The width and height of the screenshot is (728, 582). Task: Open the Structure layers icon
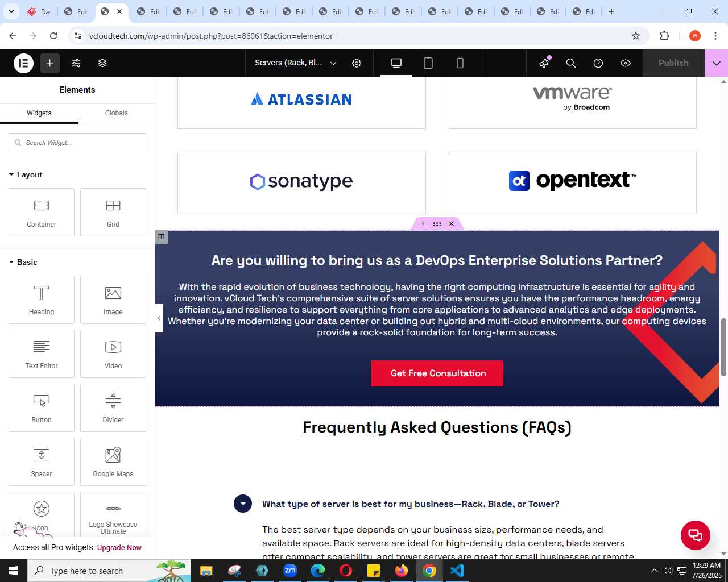tap(102, 63)
